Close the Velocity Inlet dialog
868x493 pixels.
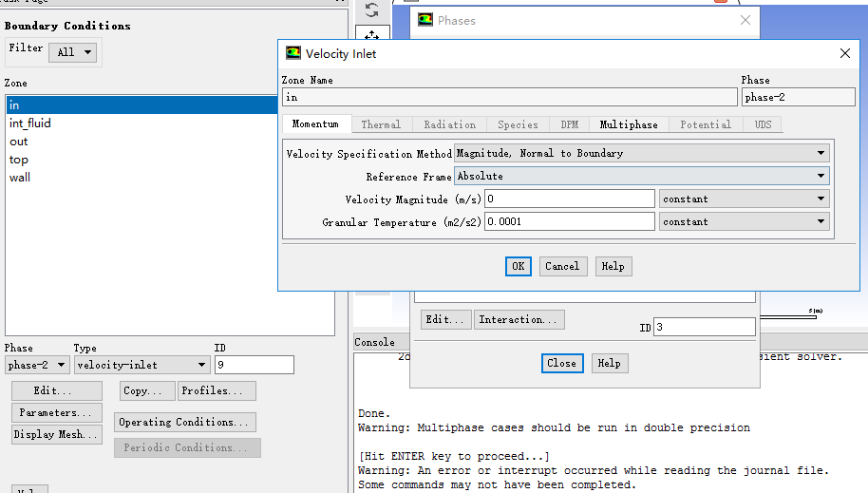845,54
